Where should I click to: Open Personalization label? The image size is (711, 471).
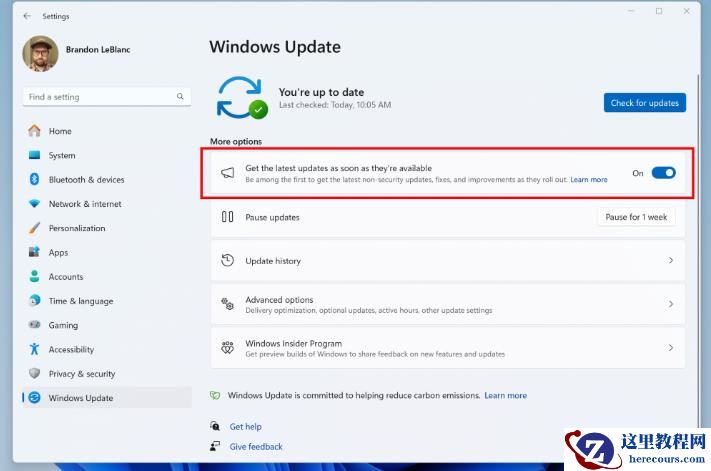tap(77, 228)
